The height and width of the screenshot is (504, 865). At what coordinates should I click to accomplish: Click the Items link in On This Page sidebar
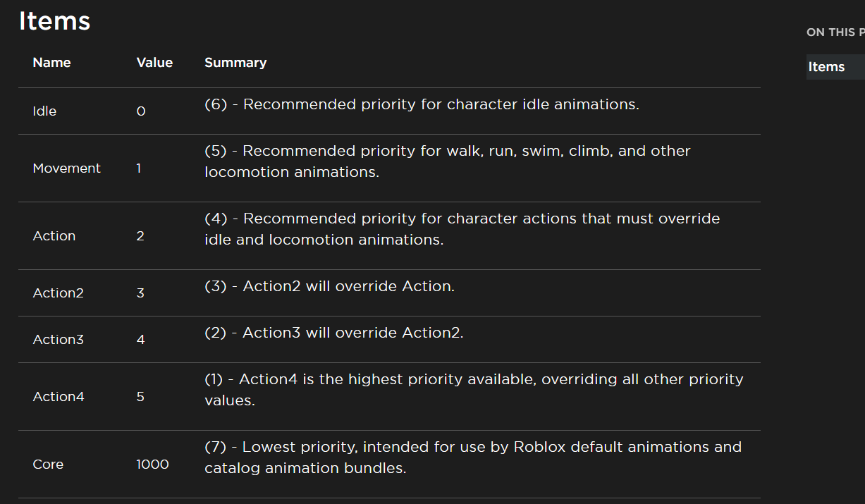tap(826, 67)
